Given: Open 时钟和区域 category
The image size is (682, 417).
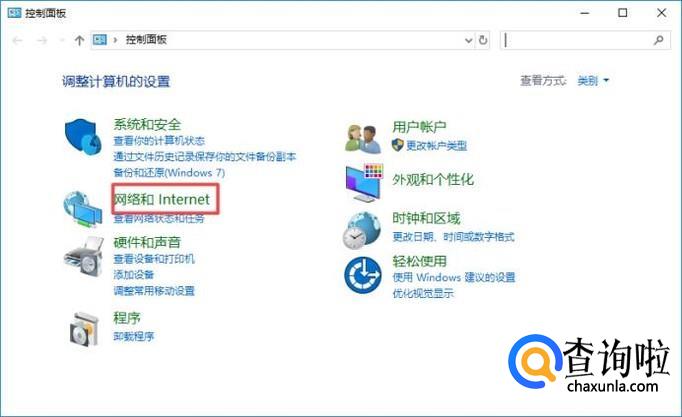Looking at the screenshot, I should 426,218.
